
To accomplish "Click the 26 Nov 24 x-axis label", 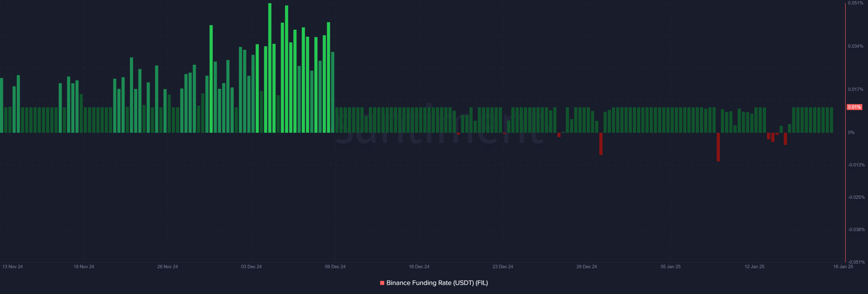I will click(167, 267).
